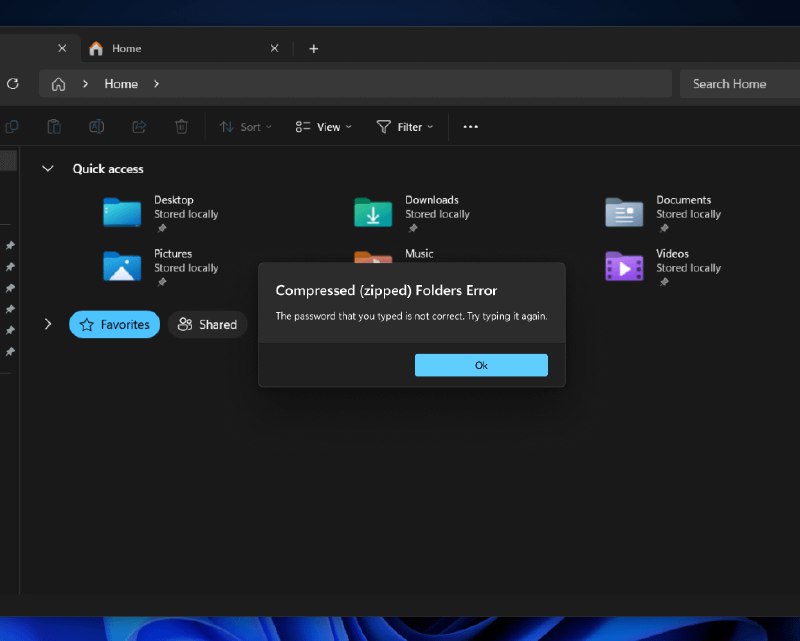Click 'Stored locally' under Pictures
The image size is (800, 641).
(186, 268)
